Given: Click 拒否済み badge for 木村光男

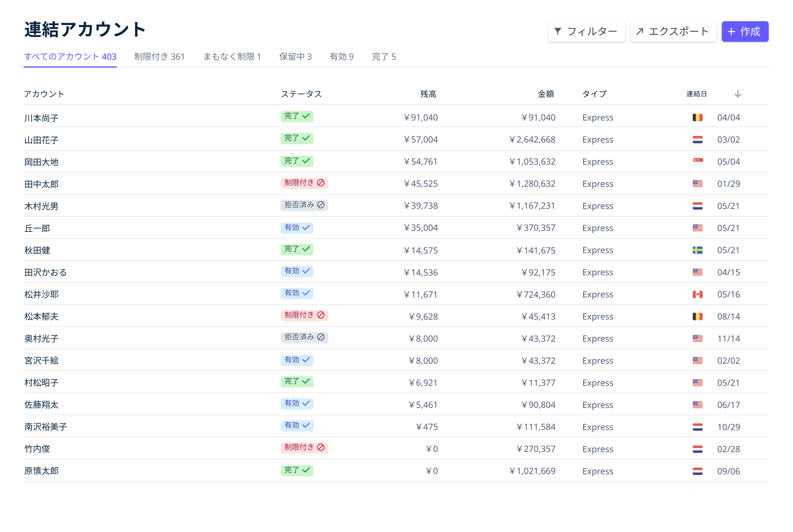Looking at the screenshot, I should (304, 205).
